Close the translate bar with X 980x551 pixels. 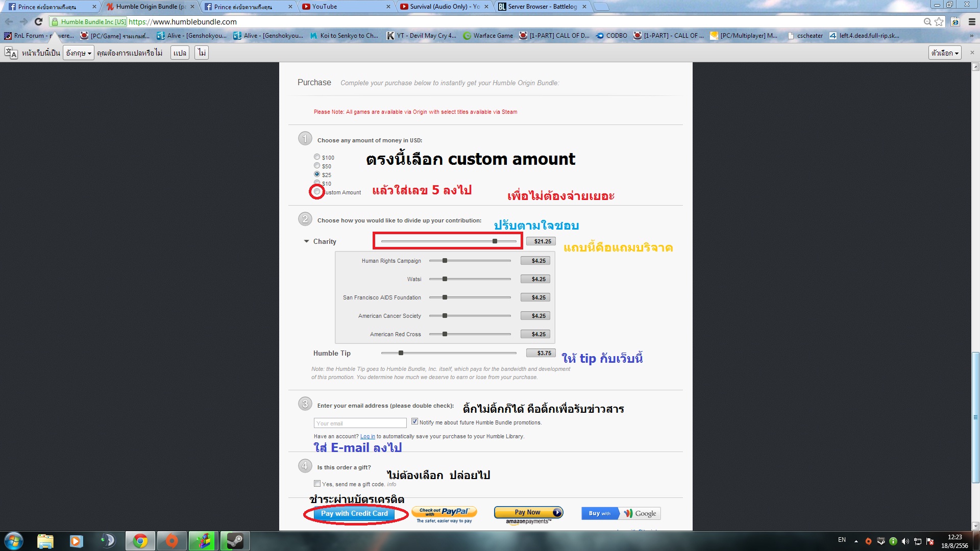coord(972,53)
